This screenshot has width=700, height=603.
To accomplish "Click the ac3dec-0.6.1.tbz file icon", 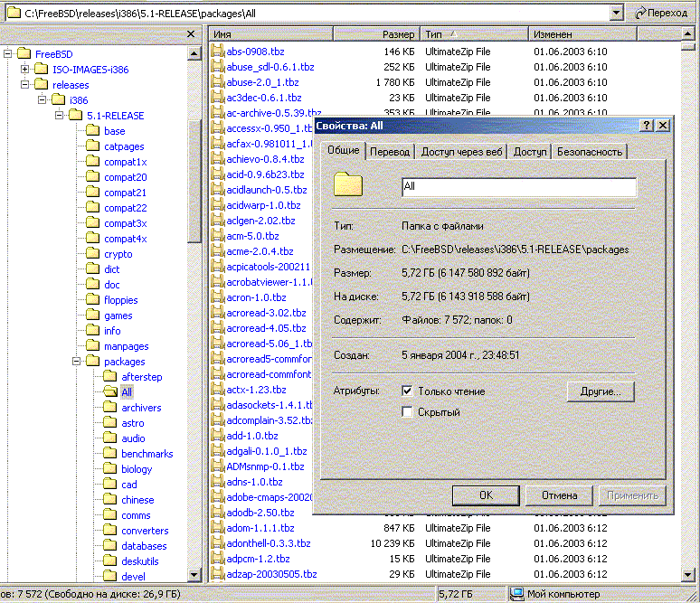I will (x=217, y=98).
